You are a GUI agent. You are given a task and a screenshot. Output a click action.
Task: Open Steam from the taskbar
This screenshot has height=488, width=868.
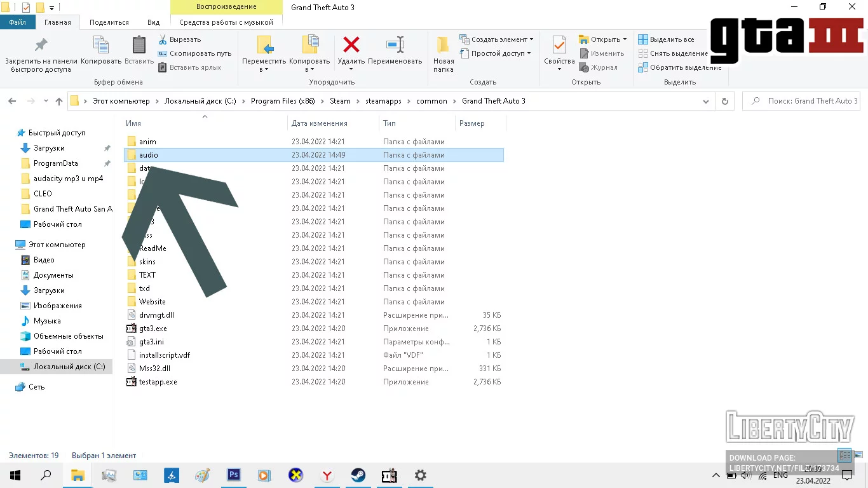(358, 475)
